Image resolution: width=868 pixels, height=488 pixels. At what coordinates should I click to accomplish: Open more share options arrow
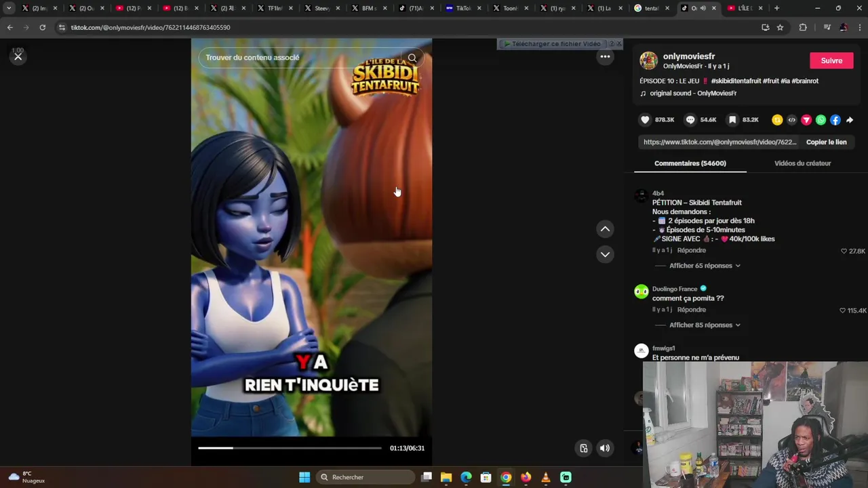(x=850, y=120)
